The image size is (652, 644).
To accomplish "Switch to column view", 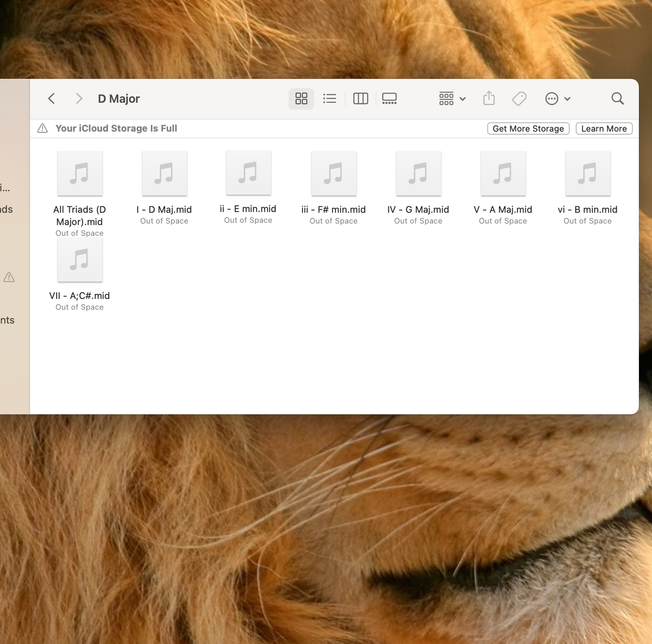I will [x=360, y=99].
